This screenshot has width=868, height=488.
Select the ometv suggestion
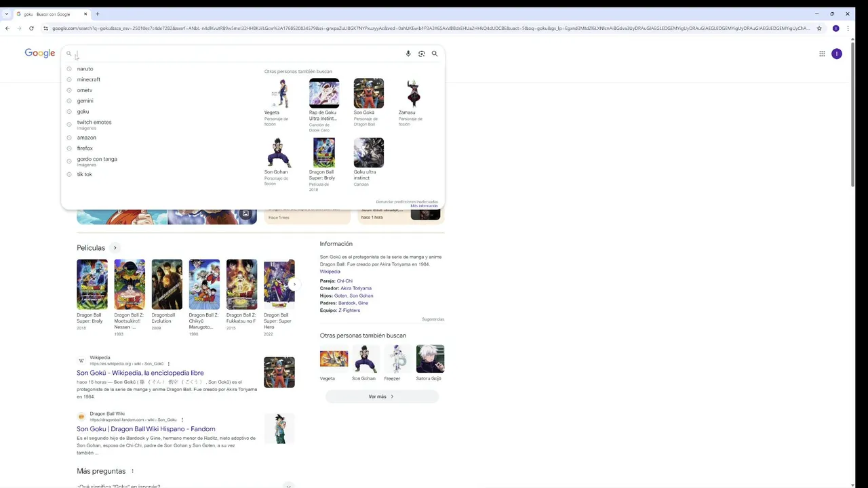click(84, 90)
